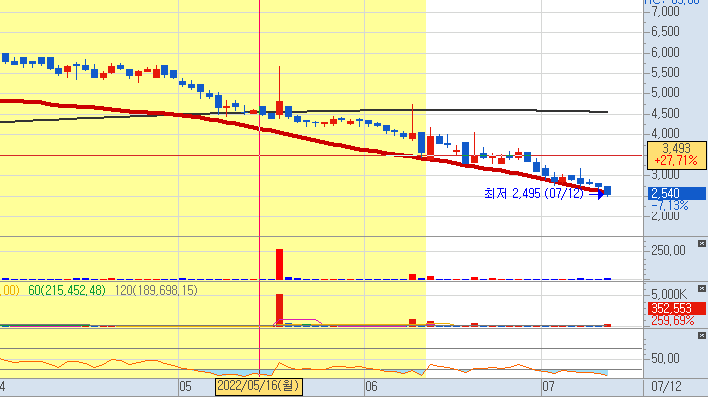Click the 06 month marker on axis
This screenshot has height=397, width=708.
pos(371,387)
